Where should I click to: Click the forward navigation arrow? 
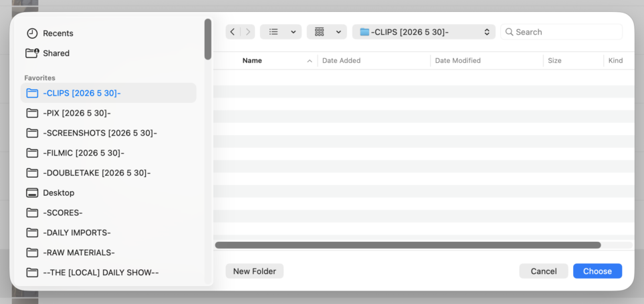coord(247,32)
